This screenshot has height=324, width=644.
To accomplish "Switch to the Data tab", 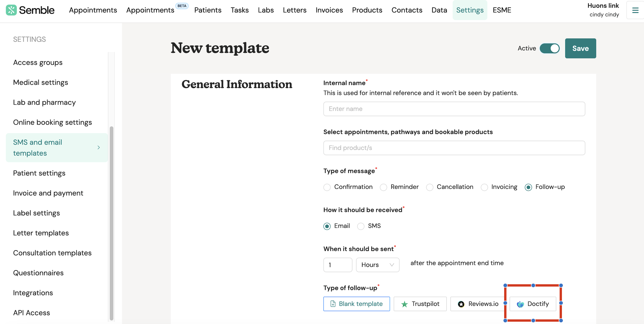I will tap(439, 10).
